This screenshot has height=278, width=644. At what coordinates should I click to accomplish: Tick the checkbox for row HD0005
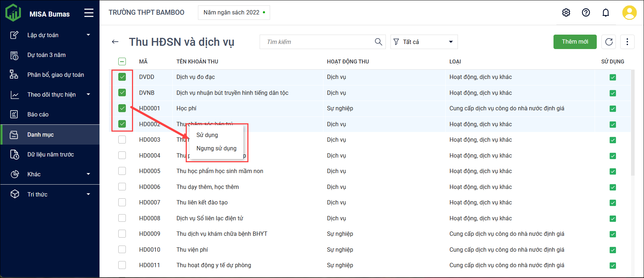122,171
